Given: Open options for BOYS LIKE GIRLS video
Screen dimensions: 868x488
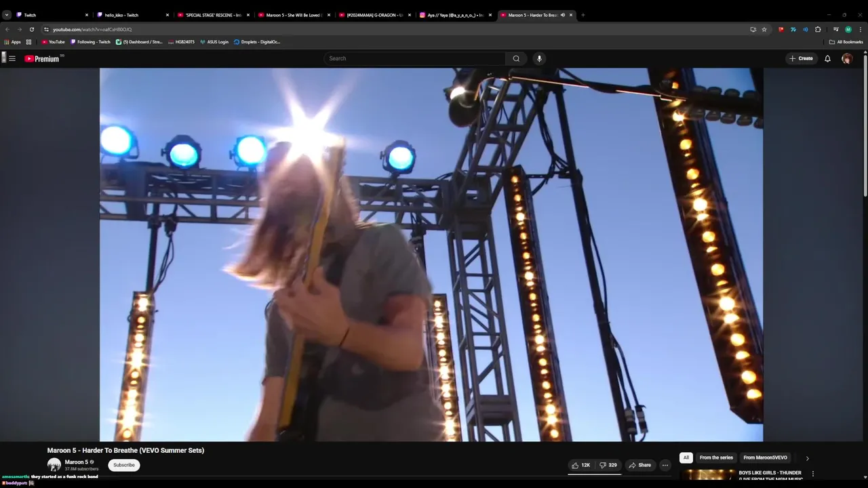Looking at the screenshot, I should 813,474.
